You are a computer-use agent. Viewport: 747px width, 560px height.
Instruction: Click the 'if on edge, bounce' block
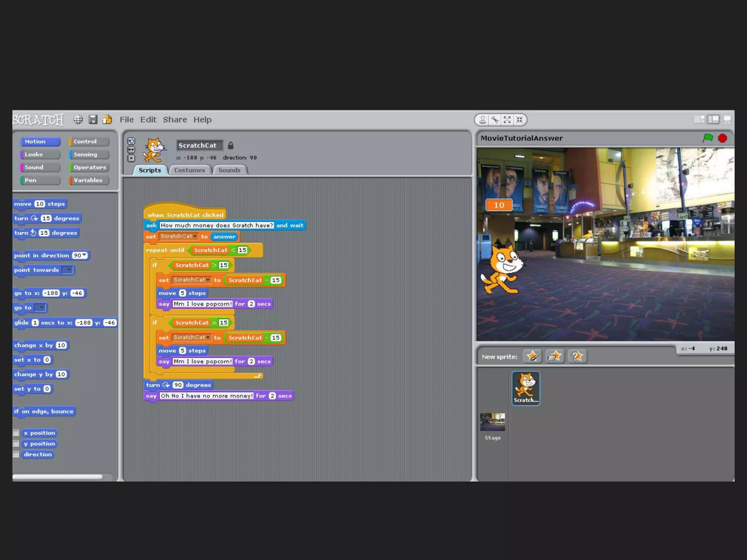pos(44,411)
